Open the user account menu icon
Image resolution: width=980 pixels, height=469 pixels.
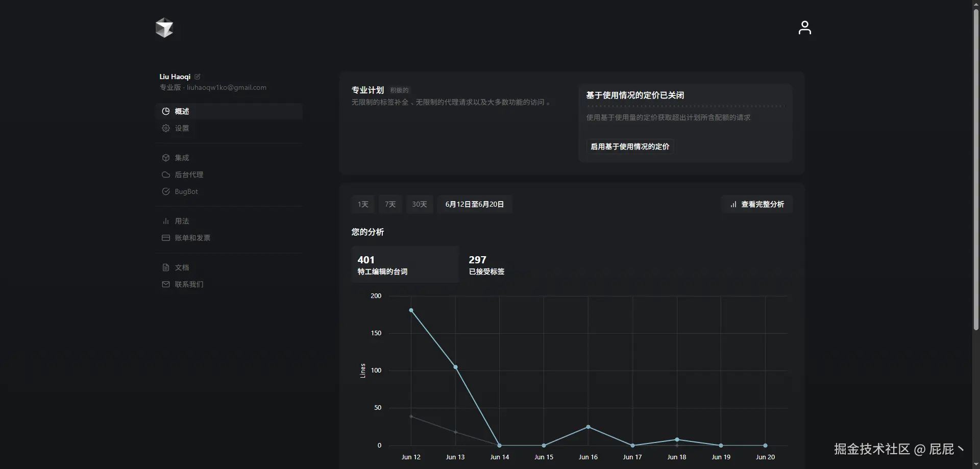[804, 28]
